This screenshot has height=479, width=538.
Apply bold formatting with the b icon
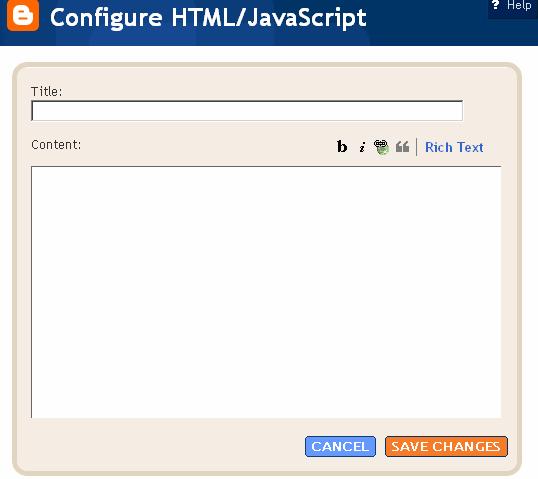[x=342, y=147]
